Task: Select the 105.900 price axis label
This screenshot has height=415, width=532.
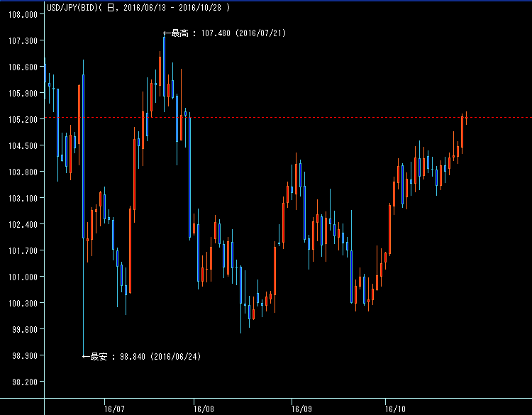Action: tap(23, 94)
